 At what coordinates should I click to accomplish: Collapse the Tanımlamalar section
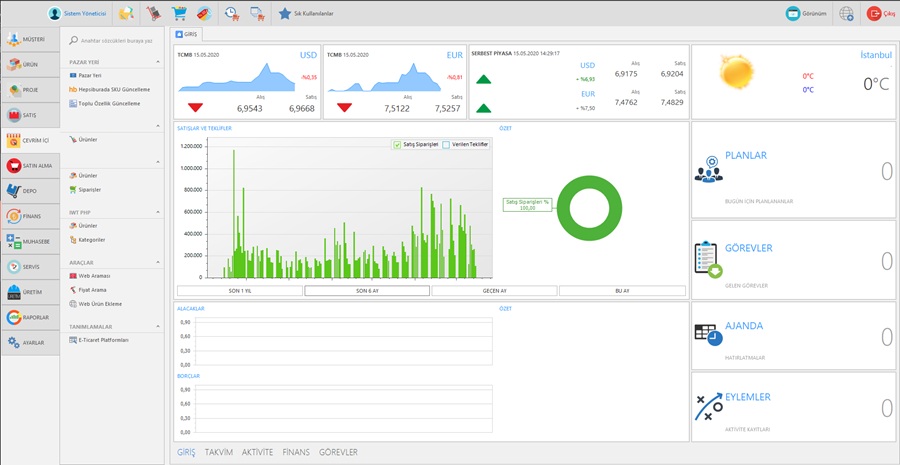pyautogui.click(x=159, y=326)
